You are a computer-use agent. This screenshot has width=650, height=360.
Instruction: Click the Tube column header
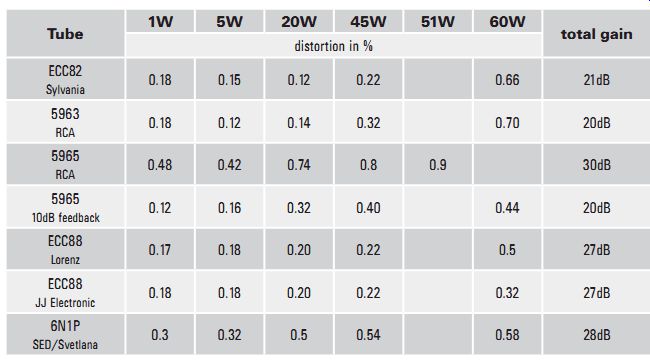(x=65, y=33)
